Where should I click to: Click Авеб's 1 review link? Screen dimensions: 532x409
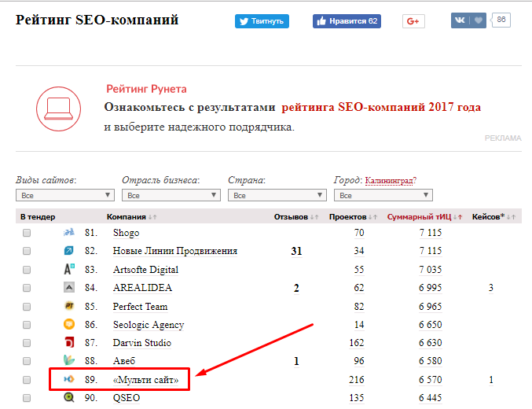click(x=296, y=362)
